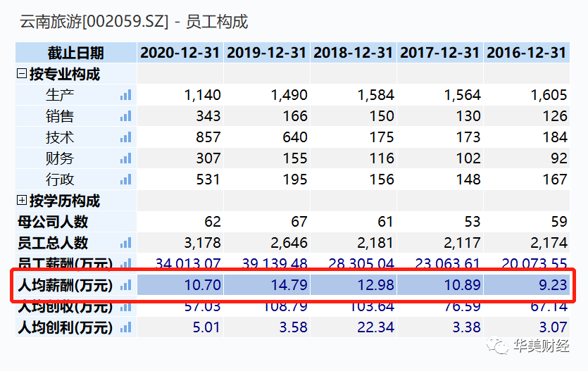Click the 12.98 人均薪酬 value
Screen dimensions: 588x371
tap(376, 285)
